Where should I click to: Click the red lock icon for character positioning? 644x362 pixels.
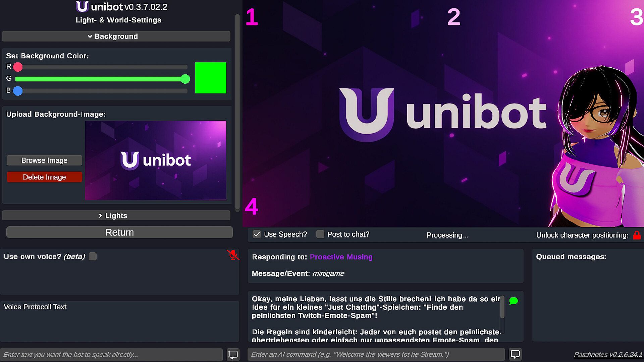[x=637, y=235]
